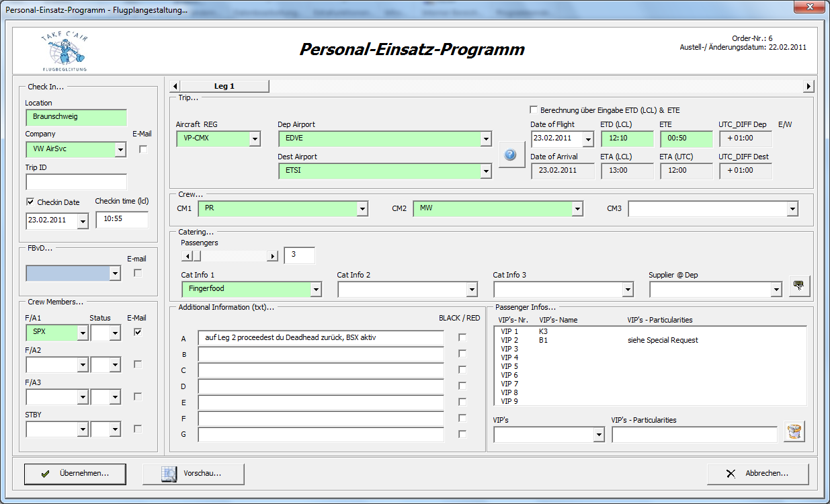
Task: Open the Aircraft REG dropdown
Action: point(255,139)
